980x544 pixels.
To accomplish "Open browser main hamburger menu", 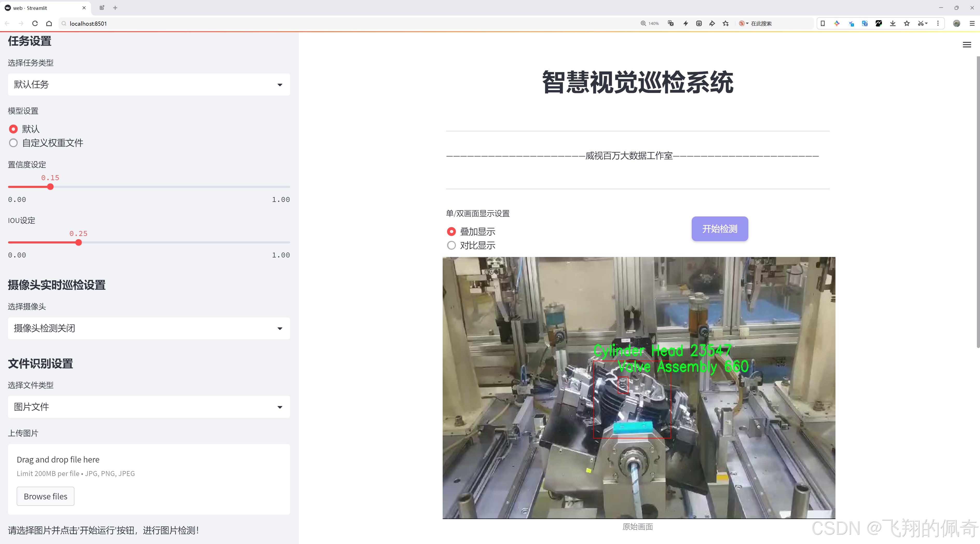I will [x=972, y=24].
